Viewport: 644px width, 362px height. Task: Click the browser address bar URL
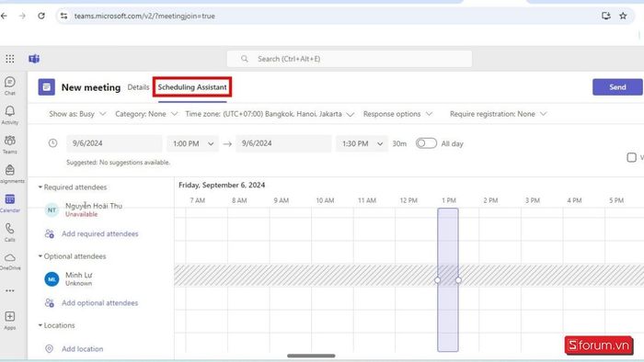coord(144,16)
